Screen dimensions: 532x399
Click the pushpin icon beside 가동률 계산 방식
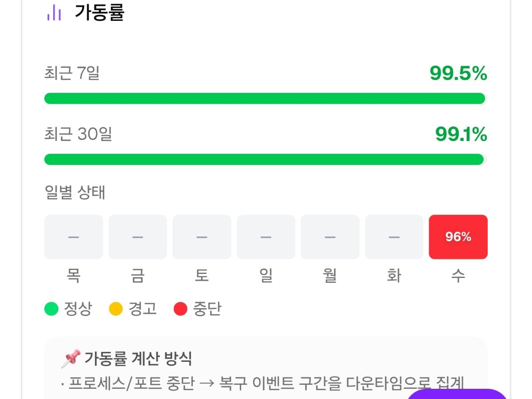pos(71,358)
